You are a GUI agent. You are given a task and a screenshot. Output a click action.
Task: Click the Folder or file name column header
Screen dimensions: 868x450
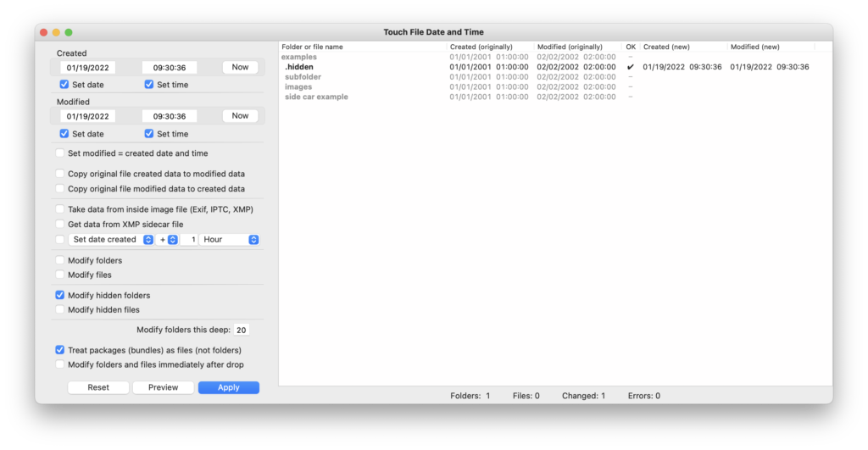[363, 47]
